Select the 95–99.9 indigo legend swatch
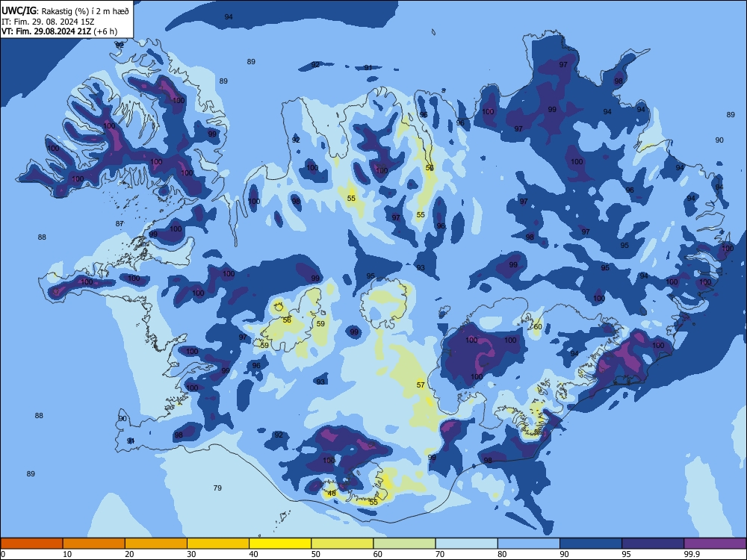This screenshot has height=560, width=747. tap(653, 544)
